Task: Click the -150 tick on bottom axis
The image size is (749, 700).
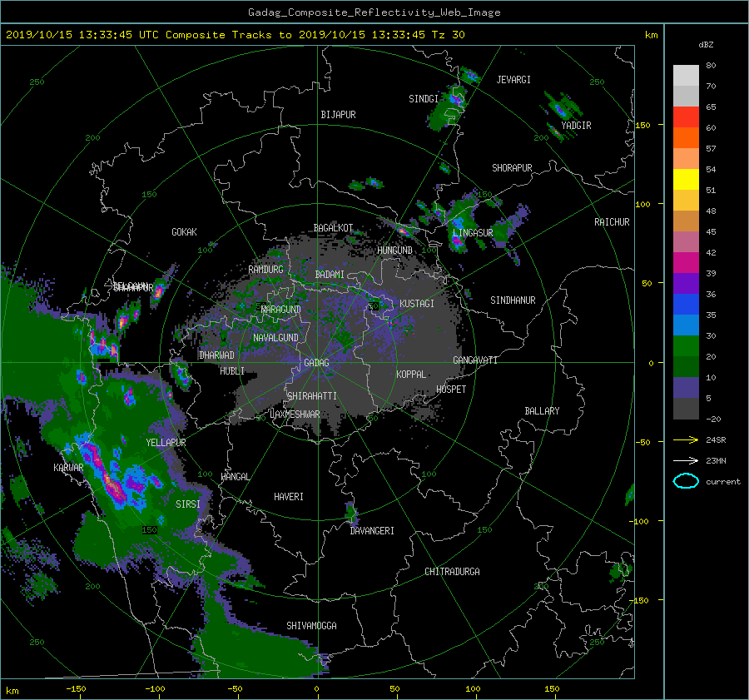Action: [x=76, y=689]
